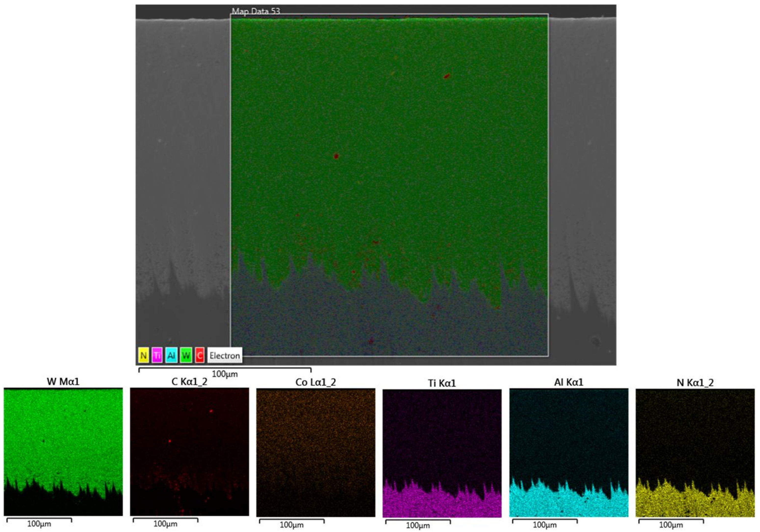The height and width of the screenshot is (532, 760).
Task: Open the C Kα1_2 red element map
Action: tap(189, 452)
